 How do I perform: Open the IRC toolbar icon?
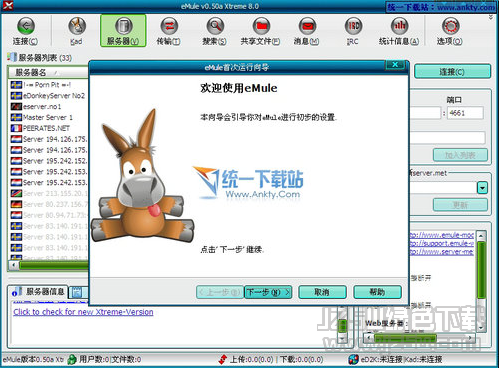click(x=353, y=26)
